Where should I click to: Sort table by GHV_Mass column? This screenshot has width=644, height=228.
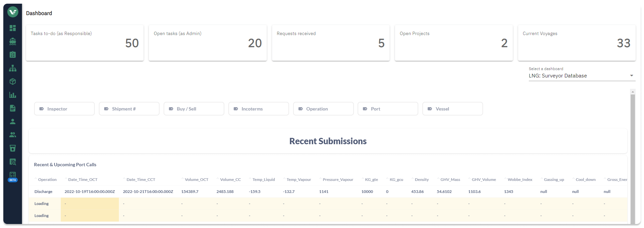click(x=450, y=180)
